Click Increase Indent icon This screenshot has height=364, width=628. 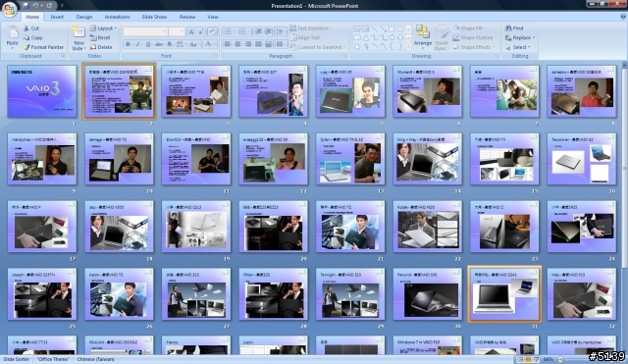pyautogui.click(x=268, y=31)
